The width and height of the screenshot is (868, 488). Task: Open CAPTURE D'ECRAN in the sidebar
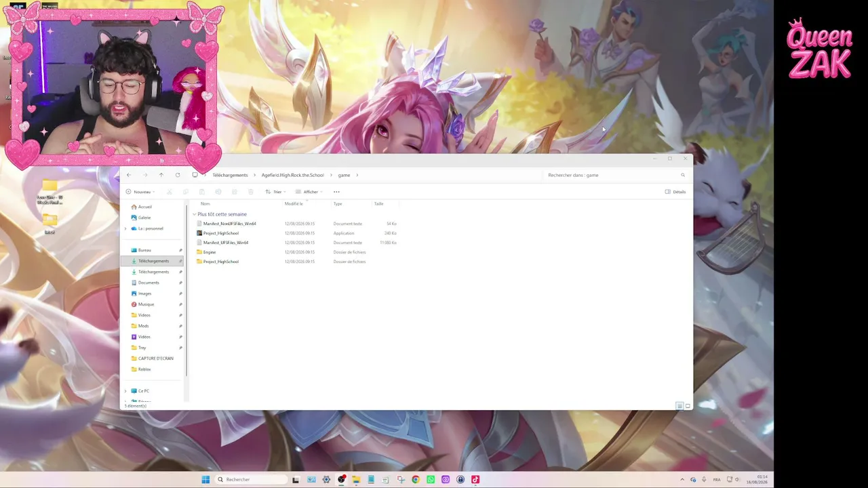pyautogui.click(x=156, y=359)
